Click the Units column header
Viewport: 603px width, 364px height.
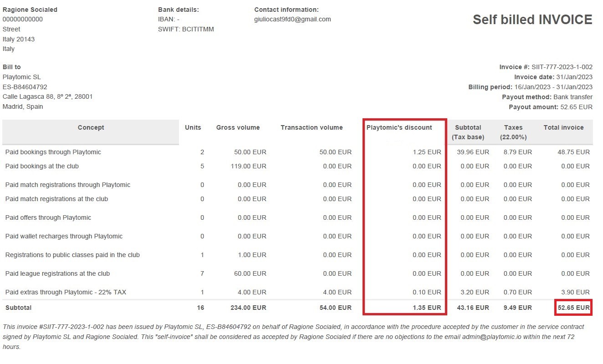tap(193, 127)
